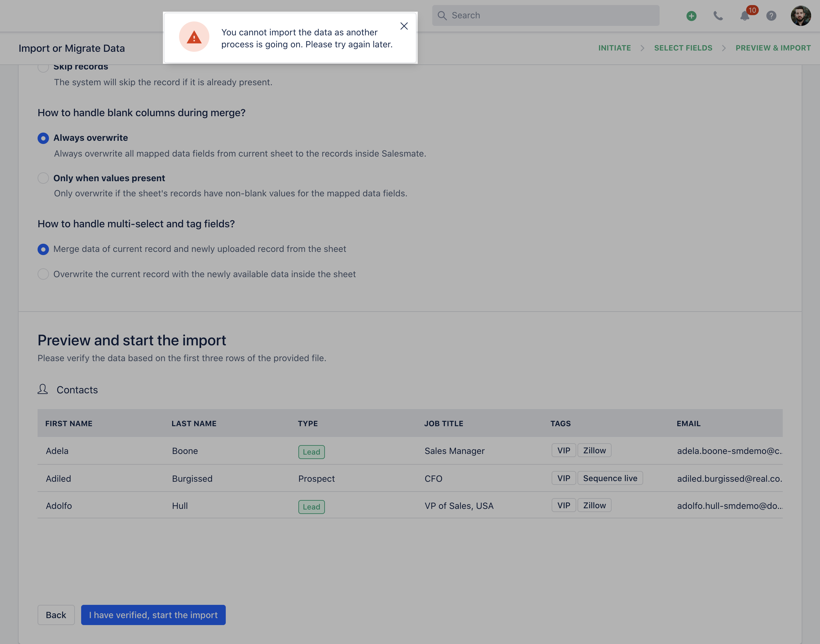Screen dimensions: 820x644
Task: Go to the INITIATE step
Action: click(x=614, y=48)
